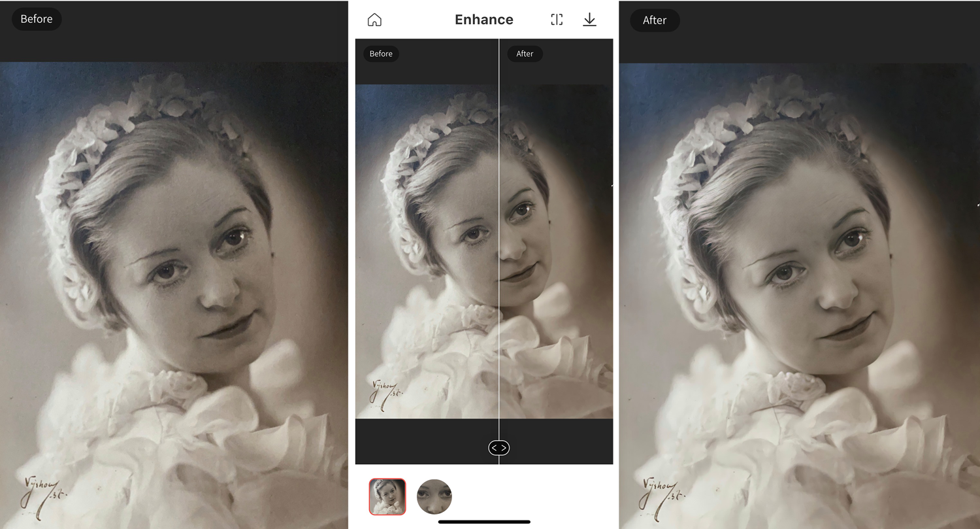Click the white comparison divider line
Image resolution: width=980 pixels, height=529 pixels.
pyautogui.click(x=499, y=262)
